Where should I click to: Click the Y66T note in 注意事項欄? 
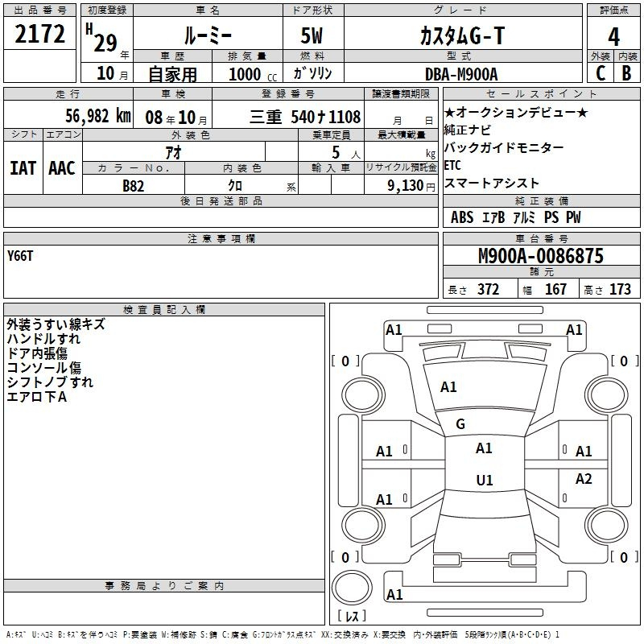coord(19,256)
